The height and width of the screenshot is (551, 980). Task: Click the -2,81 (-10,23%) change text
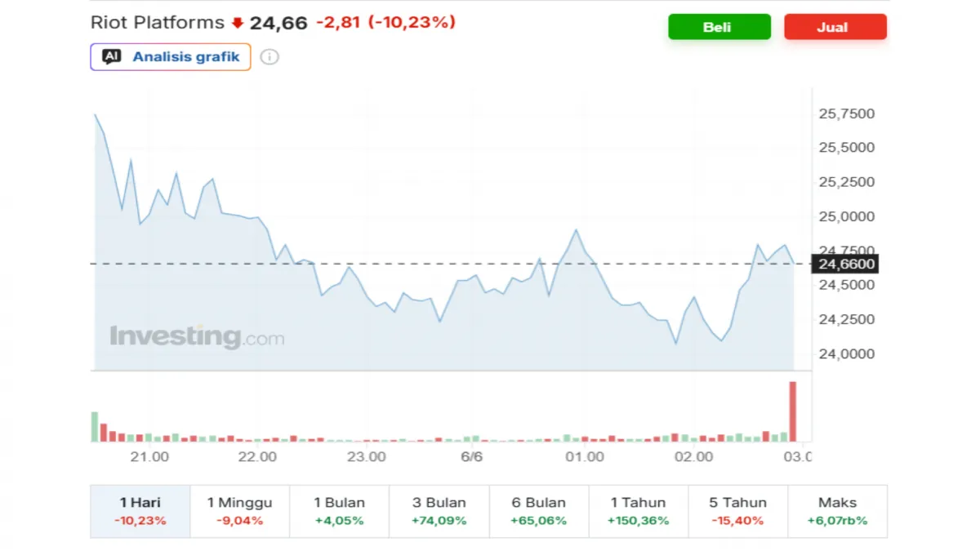[385, 22]
